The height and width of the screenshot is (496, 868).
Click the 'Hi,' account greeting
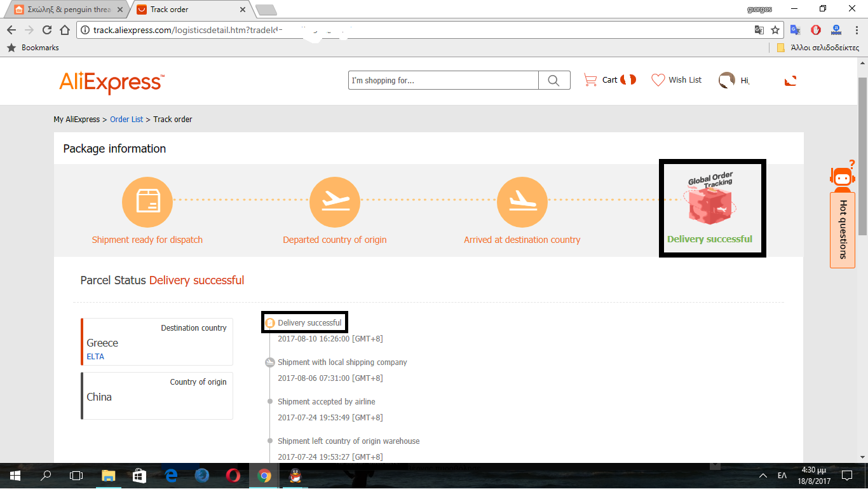[x=745, y=81]
